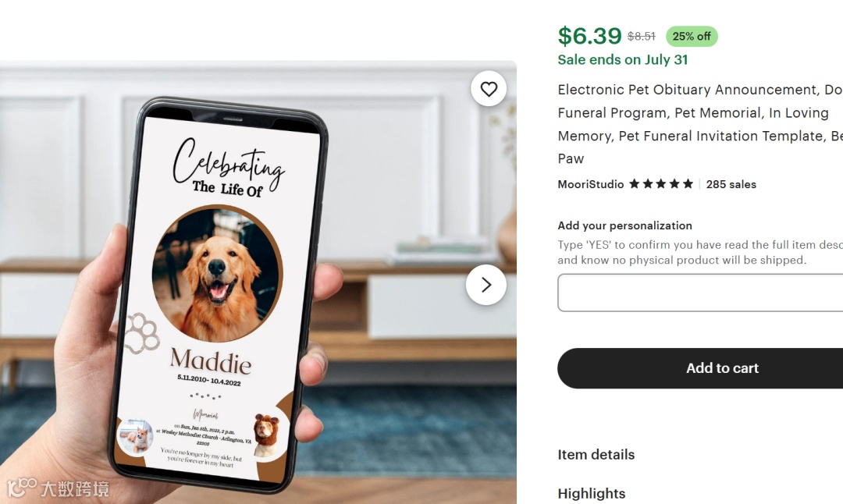Click the 25% off discount badge

(x=692, y=37)
